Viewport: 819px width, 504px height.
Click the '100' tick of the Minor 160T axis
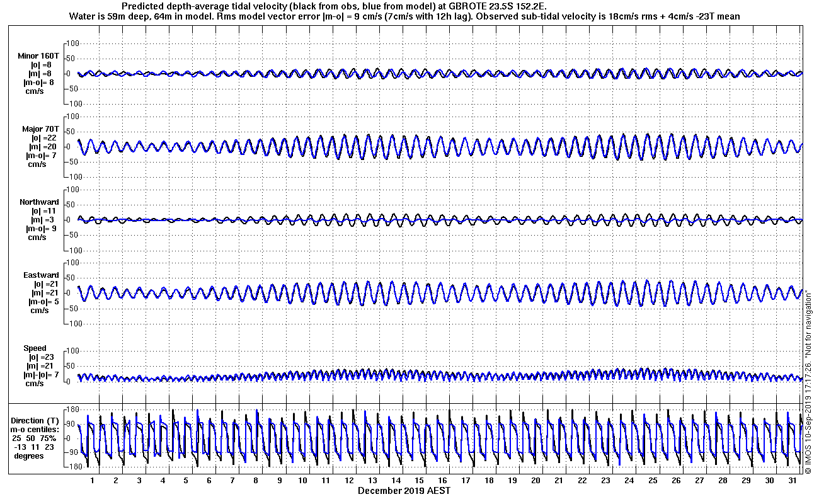(74, 43)
